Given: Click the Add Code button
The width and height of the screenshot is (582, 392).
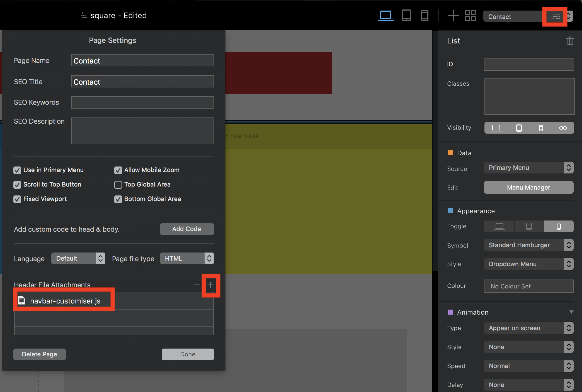Looking at the screenshot, I should (x=187, y=229).
